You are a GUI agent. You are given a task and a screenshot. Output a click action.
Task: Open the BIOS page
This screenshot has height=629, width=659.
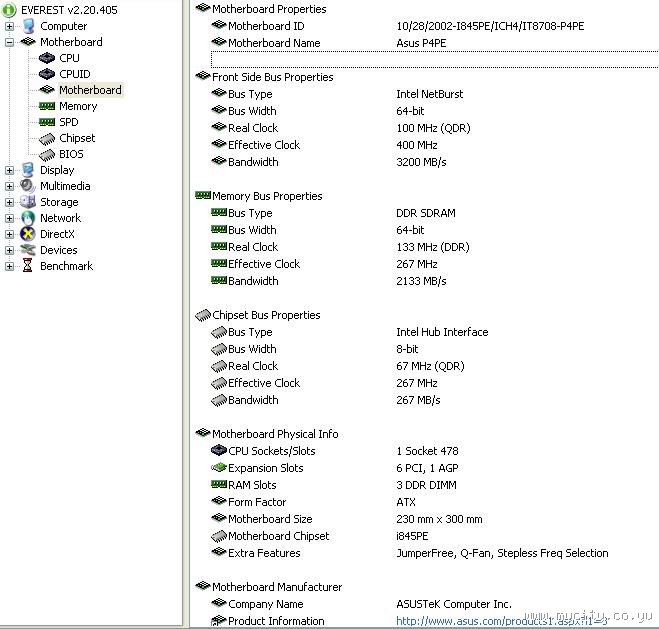click(71, 154)
